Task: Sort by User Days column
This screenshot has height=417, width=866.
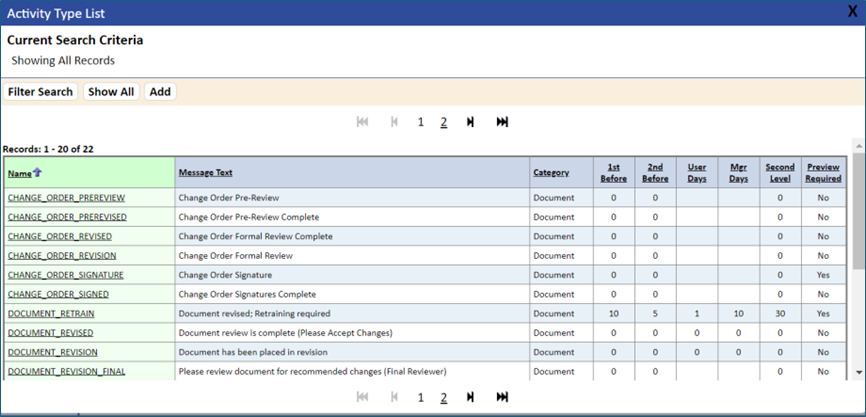Action: (697, 173)
